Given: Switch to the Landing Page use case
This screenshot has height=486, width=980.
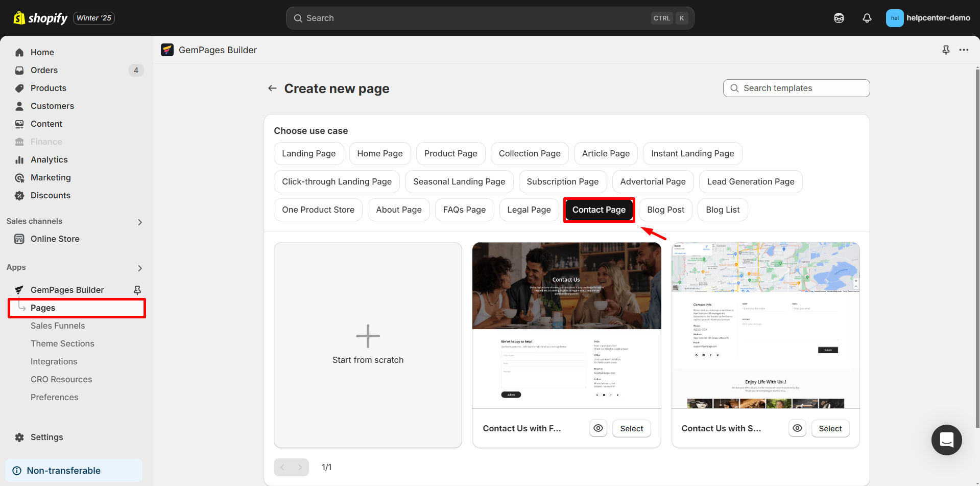Looking at the screenshot, I should [308, 153].
